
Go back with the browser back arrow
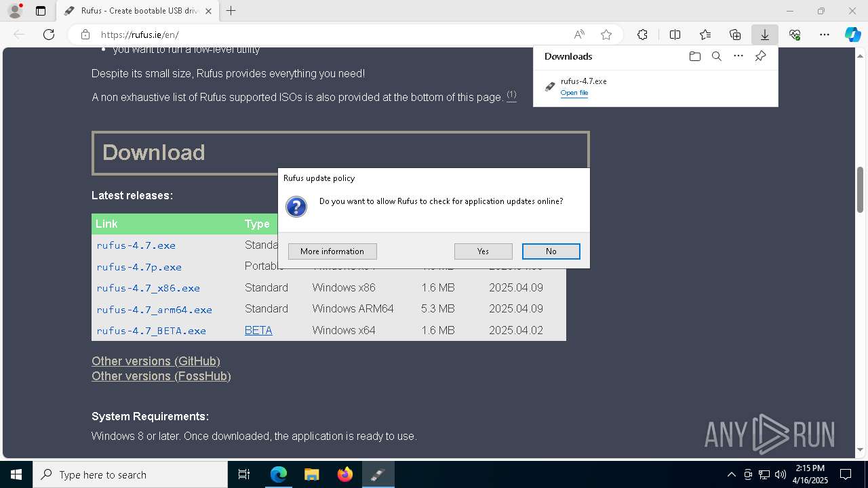[x=19, y=35]
